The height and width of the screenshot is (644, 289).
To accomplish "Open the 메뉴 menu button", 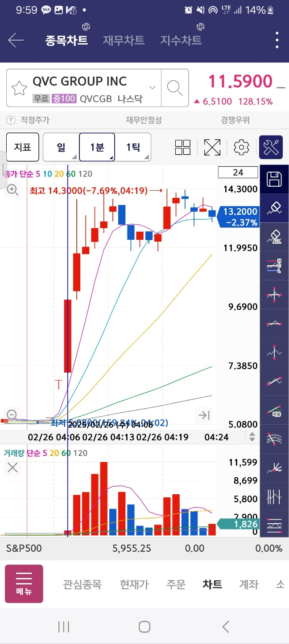I will click(x=24, y=584).
